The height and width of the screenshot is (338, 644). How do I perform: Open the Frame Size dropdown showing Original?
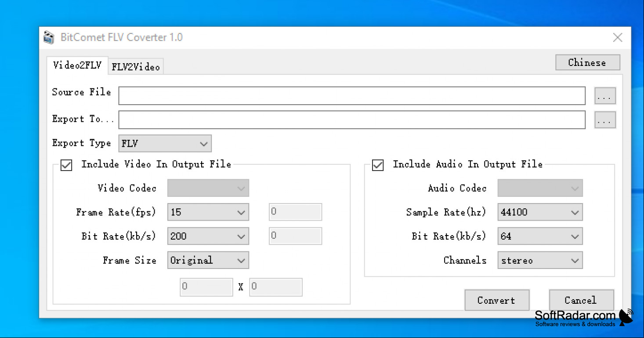click(208, 260)
